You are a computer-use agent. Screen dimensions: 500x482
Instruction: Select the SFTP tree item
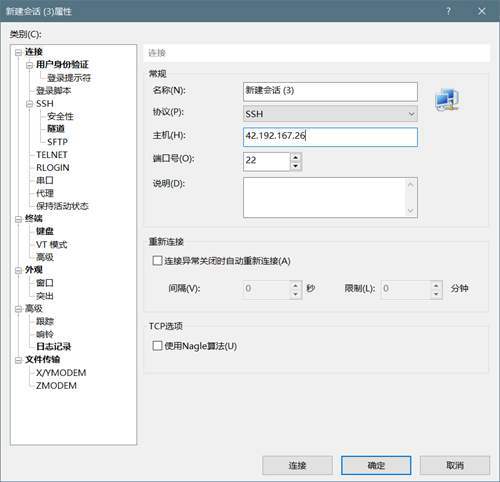coord(57,142)
